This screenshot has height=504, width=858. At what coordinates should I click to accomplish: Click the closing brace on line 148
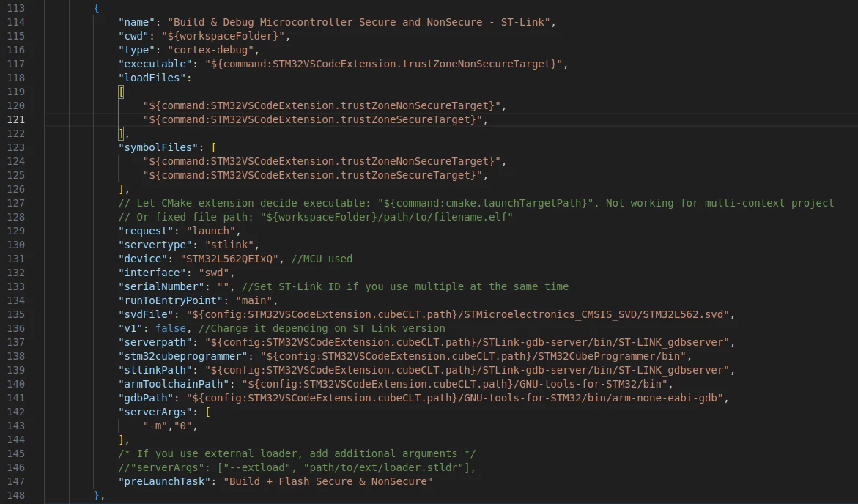point(97,495)
